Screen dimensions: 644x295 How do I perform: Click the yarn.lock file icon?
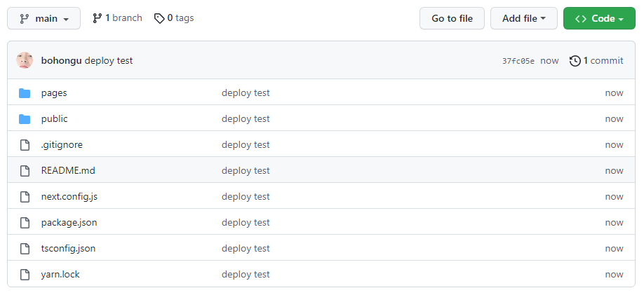[25, 274]
